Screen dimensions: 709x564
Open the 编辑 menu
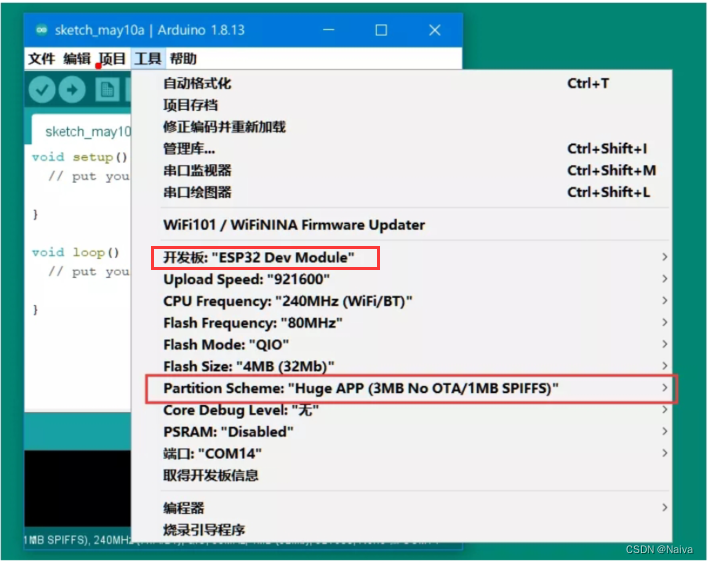pos(76,58)
